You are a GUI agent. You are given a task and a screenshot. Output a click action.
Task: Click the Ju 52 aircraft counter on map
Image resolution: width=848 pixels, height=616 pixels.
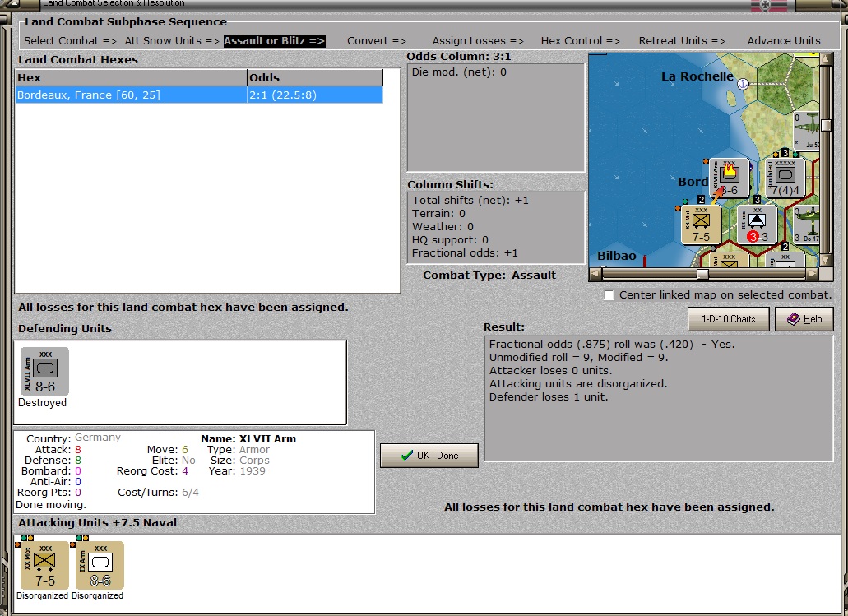(807, 131)
